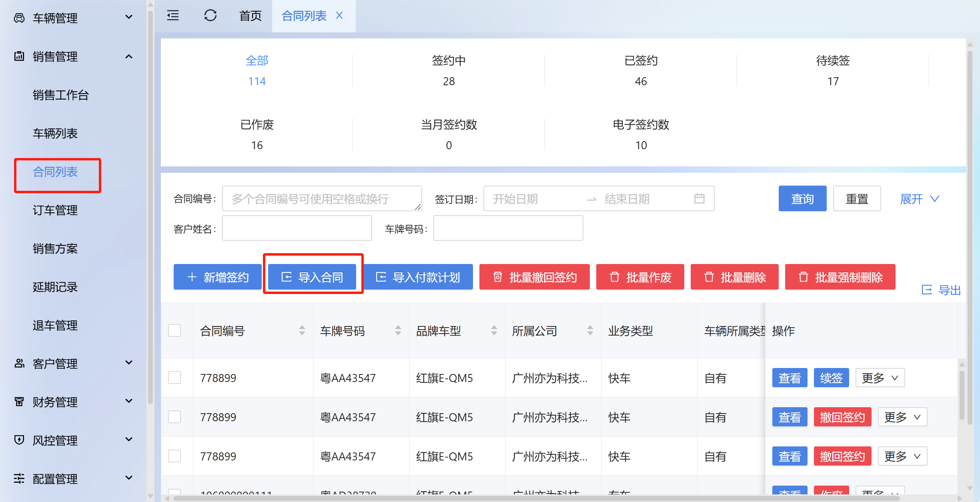Image resolution: width=980 pixels, height=502 pixels.
Task: Check the first row 778899 checkbox
Action: [174, 378]
